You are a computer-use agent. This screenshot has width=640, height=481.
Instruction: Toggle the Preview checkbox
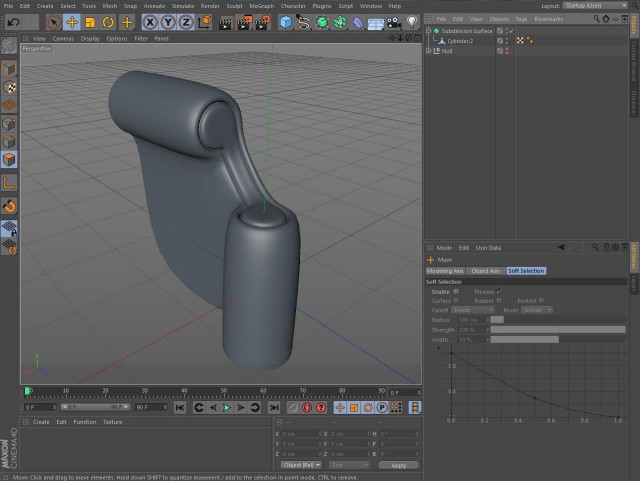499,292
